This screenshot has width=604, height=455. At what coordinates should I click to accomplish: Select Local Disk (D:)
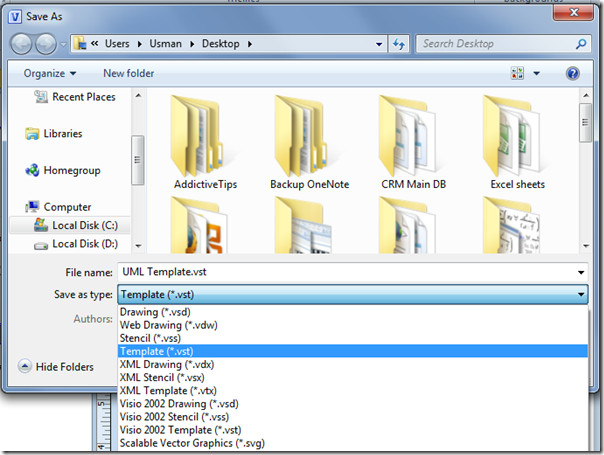tap(76, 244)
